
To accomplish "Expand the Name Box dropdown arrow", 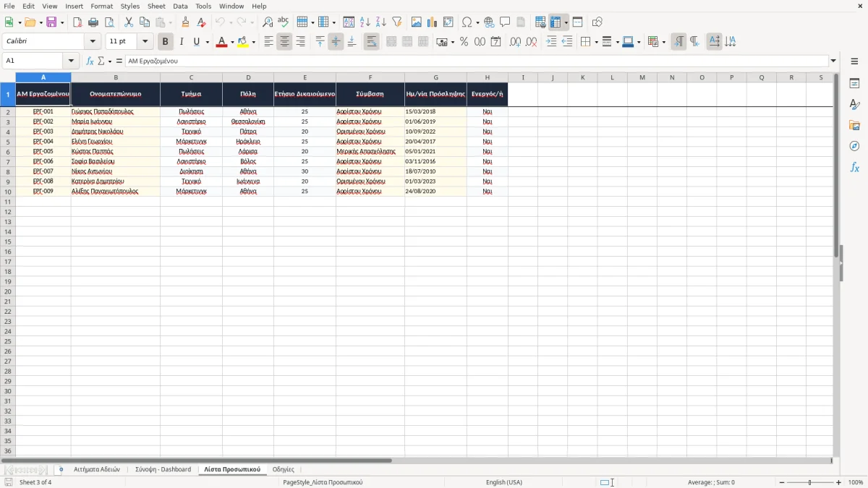I will 71,61.
